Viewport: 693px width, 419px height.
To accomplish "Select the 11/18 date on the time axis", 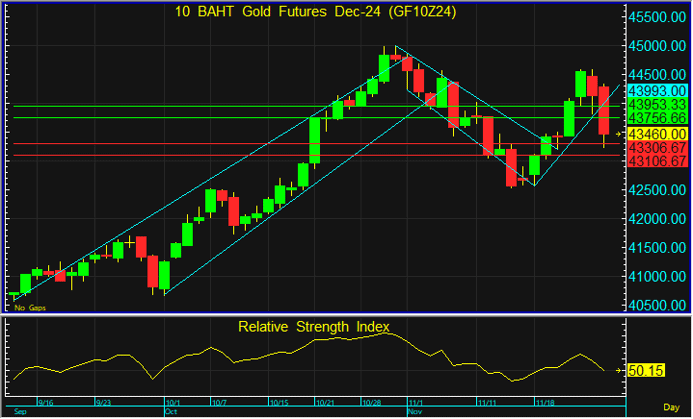I will point(548,403).
